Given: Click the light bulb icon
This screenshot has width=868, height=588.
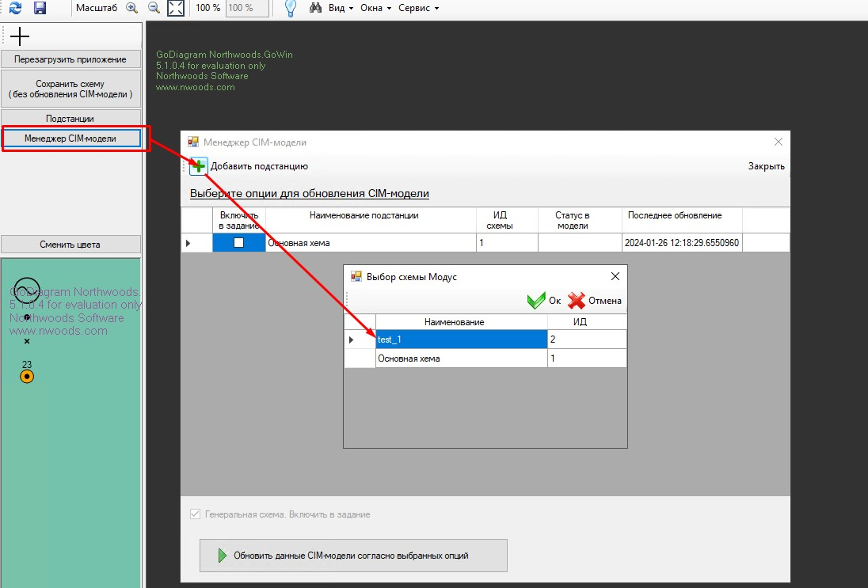Looking at the screenshot, I should [x=291, y=8].
